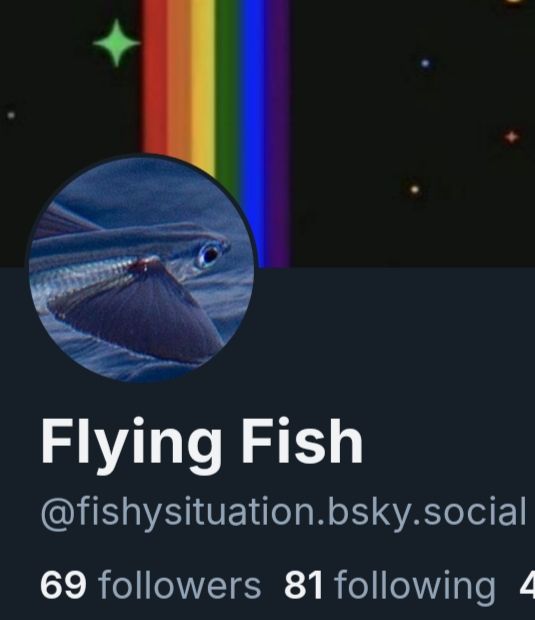Click the number 69 in followers count
The height and width of the screenshot is (620, 535).
(63, 586)
